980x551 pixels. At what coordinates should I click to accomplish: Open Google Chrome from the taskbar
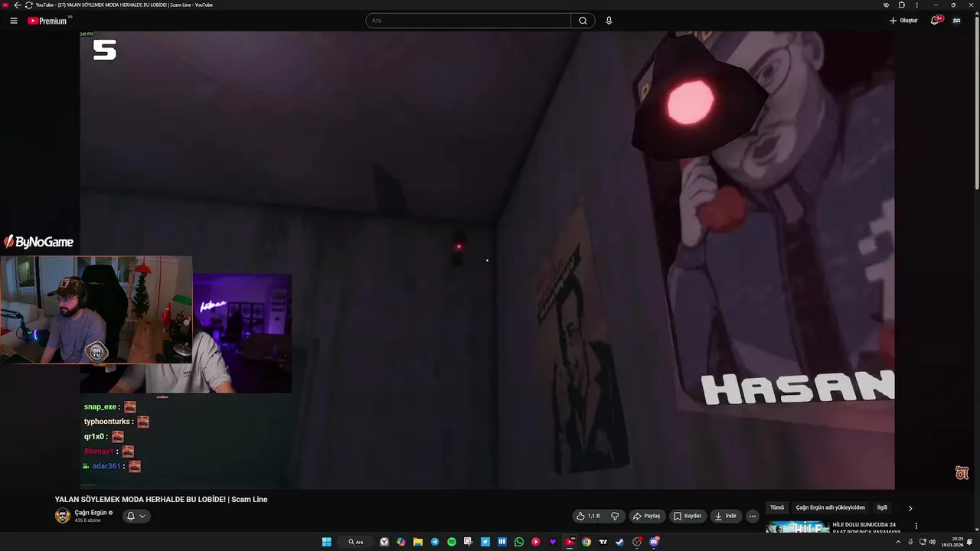tap(586, 542)
